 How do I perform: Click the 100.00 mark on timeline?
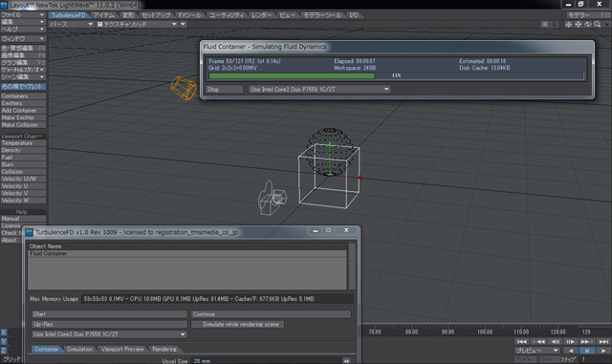(485, 332)
